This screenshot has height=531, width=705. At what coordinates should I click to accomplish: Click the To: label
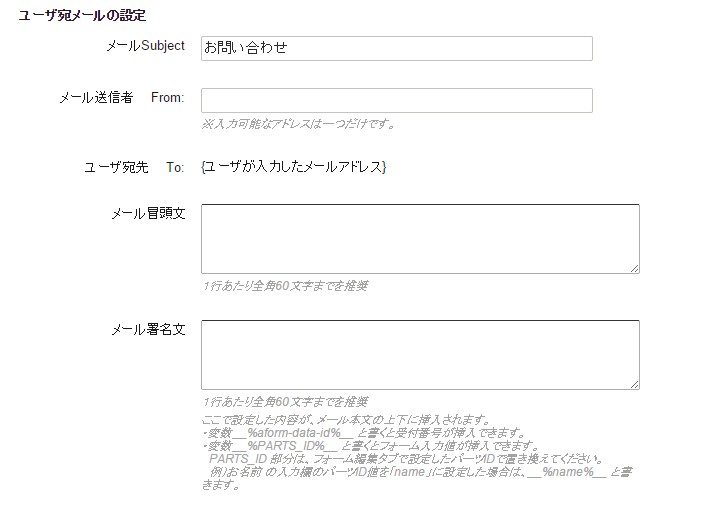coord(175,167)
